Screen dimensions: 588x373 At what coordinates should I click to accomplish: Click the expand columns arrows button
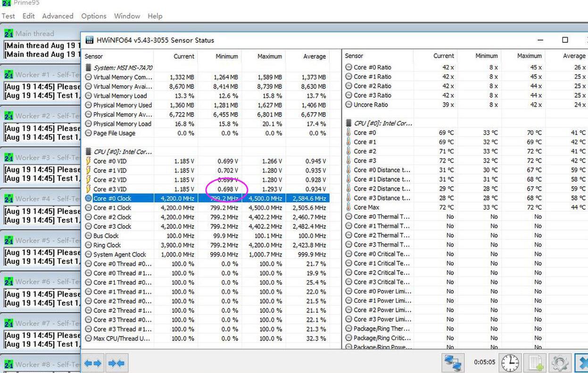point(93,363)
